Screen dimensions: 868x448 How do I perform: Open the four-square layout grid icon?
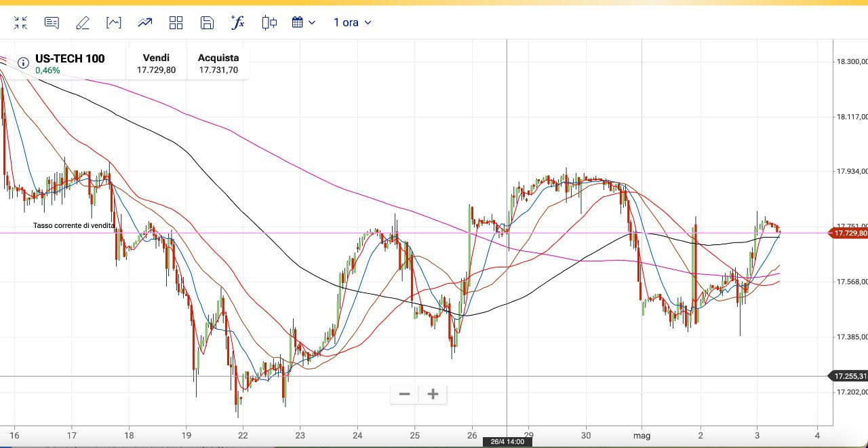[176, 23]
